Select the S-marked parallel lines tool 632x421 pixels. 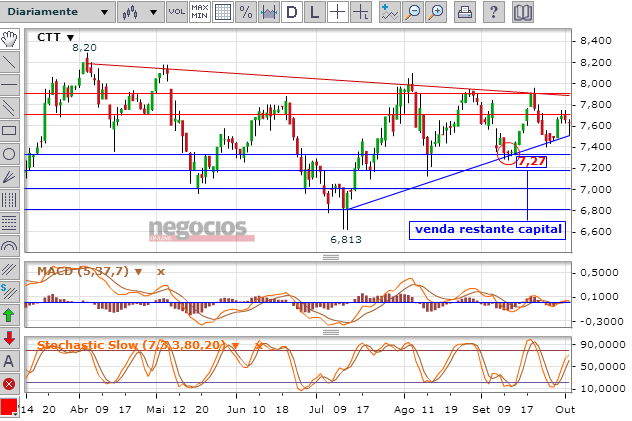[x=9, y=292]
